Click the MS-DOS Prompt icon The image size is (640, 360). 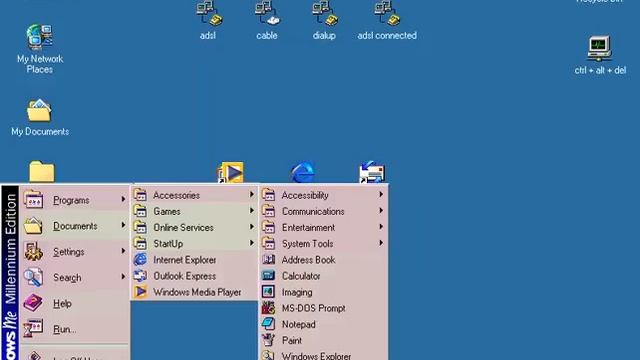tap(268, 308)
